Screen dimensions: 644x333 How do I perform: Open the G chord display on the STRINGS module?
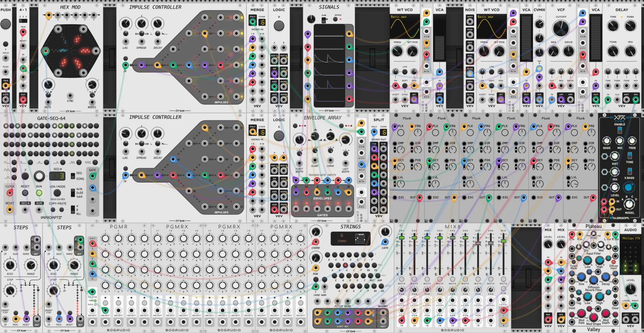[351, 239]
